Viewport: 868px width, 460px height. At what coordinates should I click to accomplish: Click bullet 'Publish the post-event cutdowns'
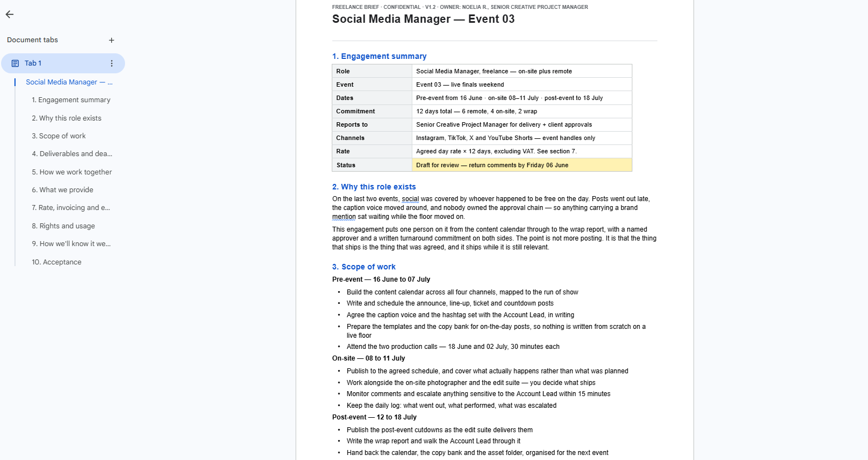[x=440, y=430]
